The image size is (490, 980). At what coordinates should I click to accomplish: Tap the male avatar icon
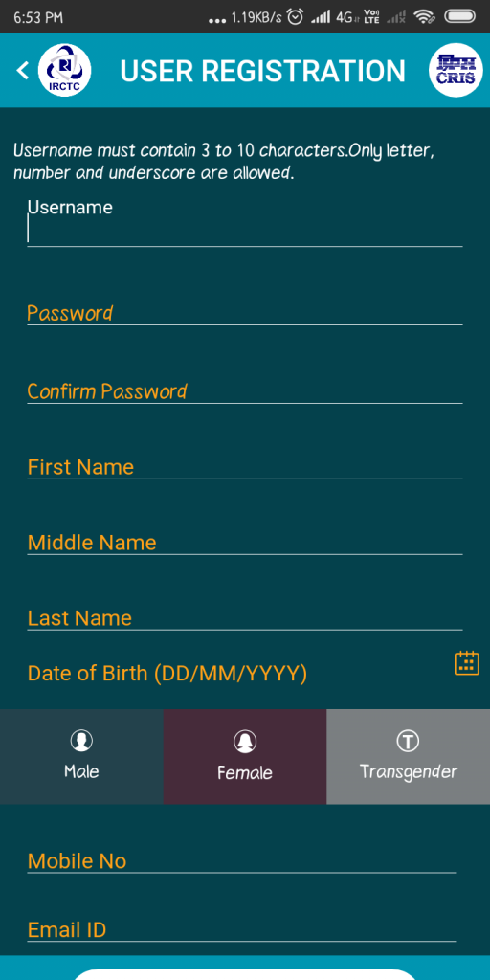tap(81, 742)
